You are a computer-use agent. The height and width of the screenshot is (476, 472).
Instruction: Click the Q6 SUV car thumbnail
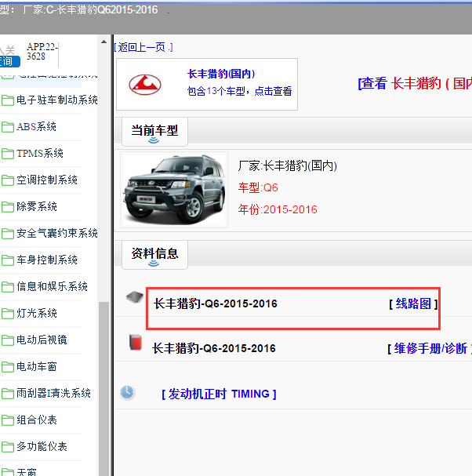click(x=174, y=190)
